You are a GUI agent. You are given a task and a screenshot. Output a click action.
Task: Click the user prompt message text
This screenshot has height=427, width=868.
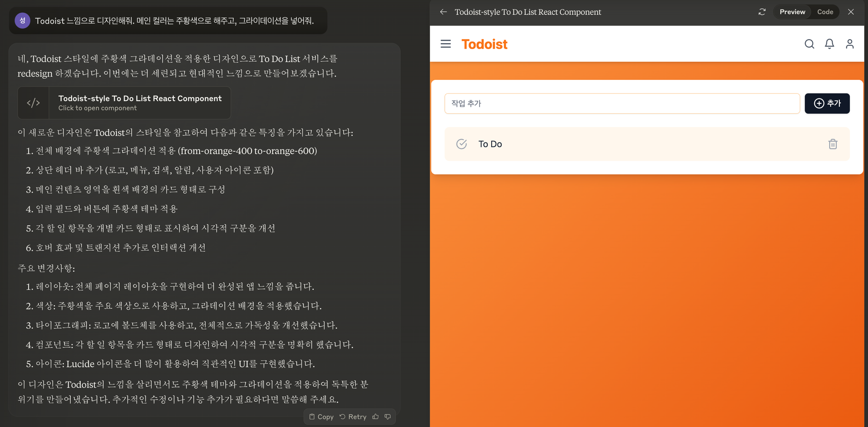pyautogui.click(x=174, y=21)
